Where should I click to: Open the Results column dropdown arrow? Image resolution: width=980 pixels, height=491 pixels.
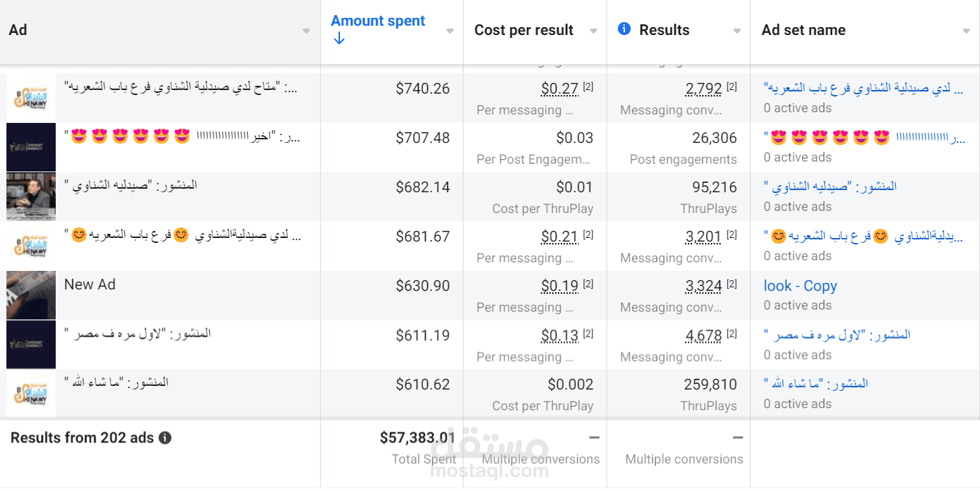737,31
